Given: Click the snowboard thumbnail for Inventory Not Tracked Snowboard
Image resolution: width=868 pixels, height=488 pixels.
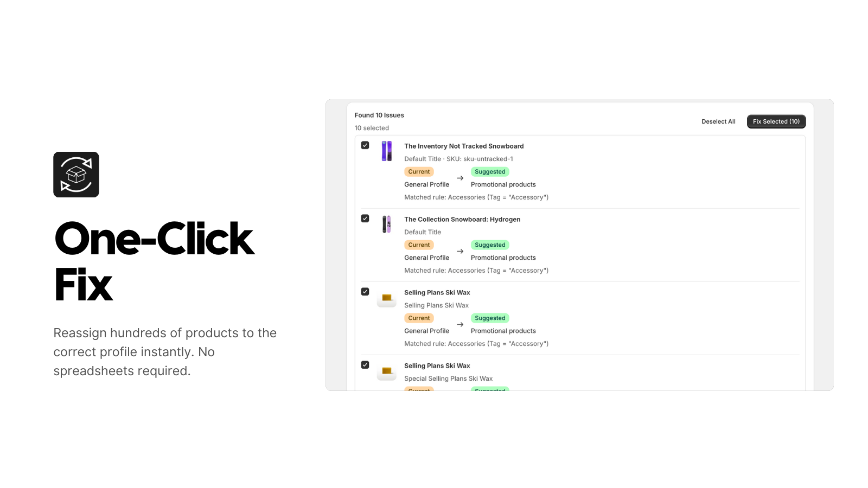Looking at the screenshot, I should click(387, 151).
